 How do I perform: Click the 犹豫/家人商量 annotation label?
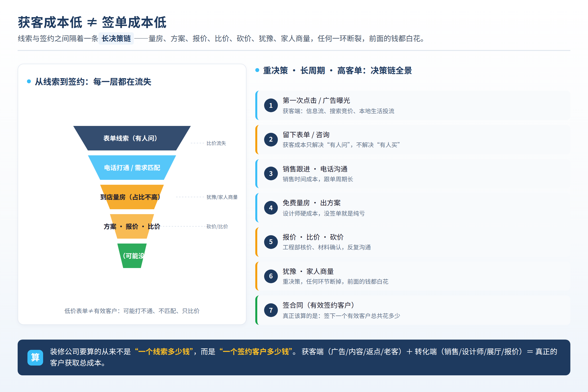(x=222, y=197)
